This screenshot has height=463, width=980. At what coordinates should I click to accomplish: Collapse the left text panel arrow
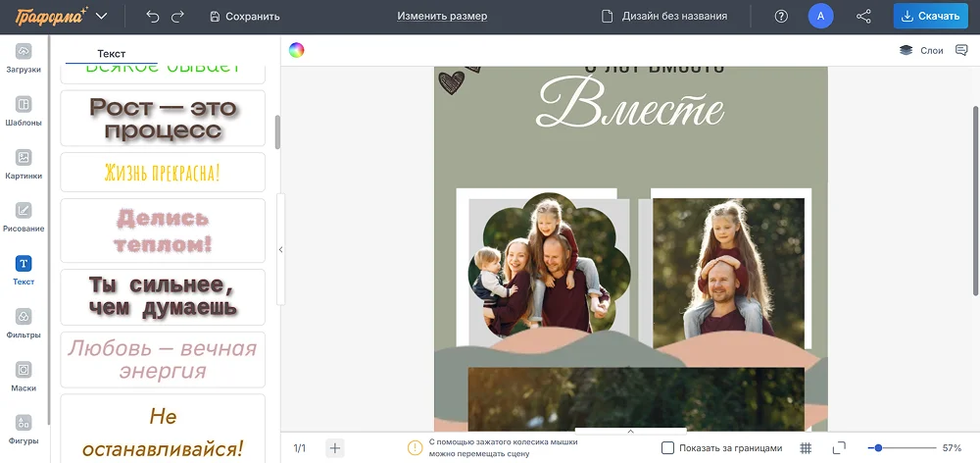tap(280, 249)
